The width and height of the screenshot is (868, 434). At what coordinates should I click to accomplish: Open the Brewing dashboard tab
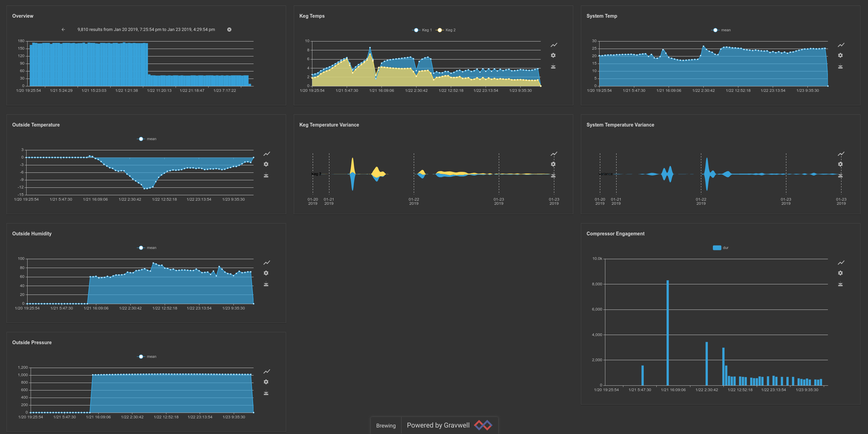[x=386, y=425]
